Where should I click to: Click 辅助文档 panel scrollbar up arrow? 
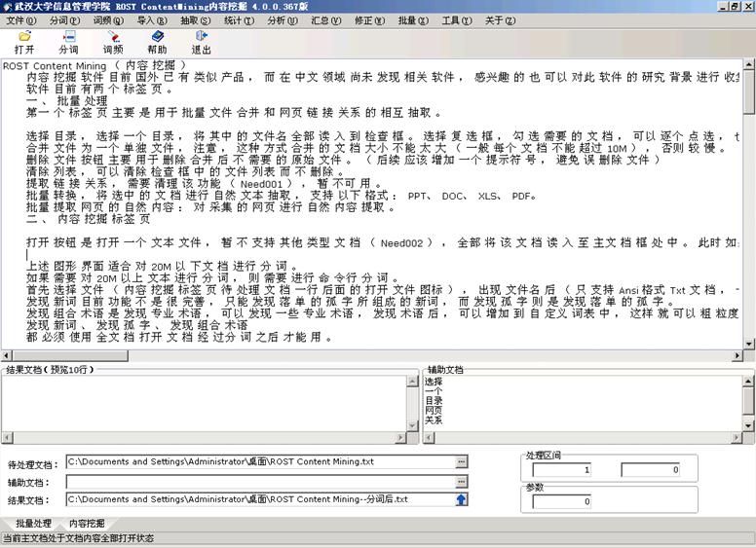coord(748,382)
